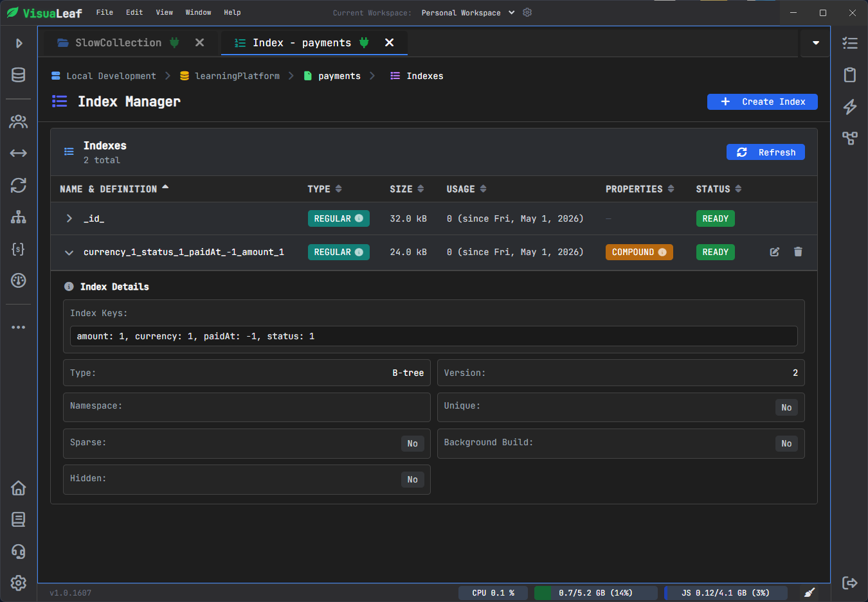Open the support headset sidebar icon
The width and height of the screenshot is (868, 602).
pyautogui.click(x=19, y=551)
